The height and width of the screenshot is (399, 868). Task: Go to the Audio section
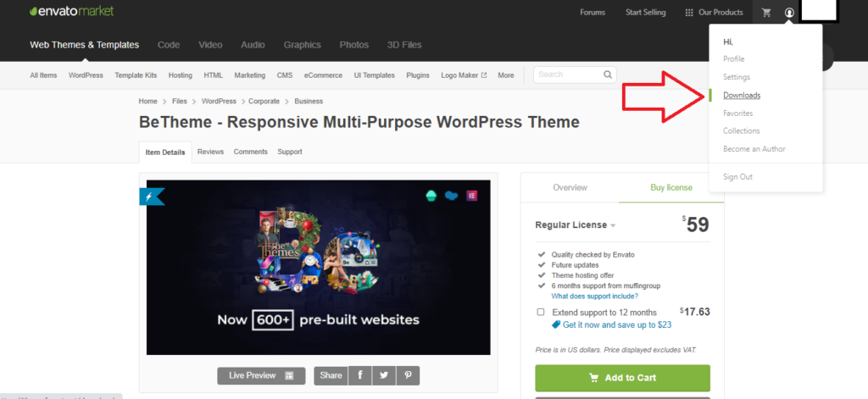coord(253,45)
